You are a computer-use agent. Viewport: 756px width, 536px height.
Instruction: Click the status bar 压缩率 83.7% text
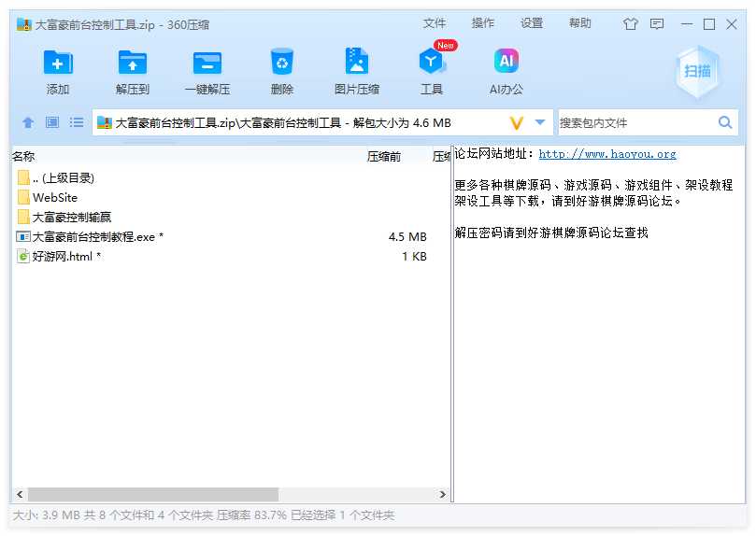click(x=250, y=515)
